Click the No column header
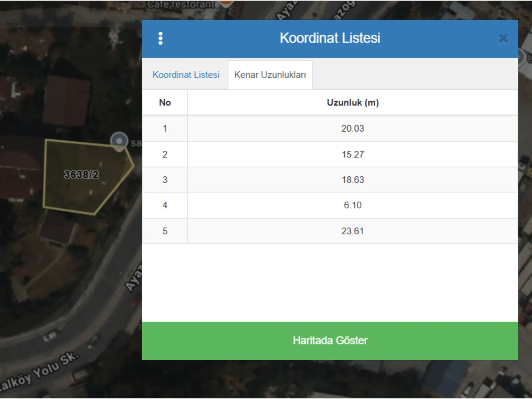This screenshot has height=399, width=532. 165,102
